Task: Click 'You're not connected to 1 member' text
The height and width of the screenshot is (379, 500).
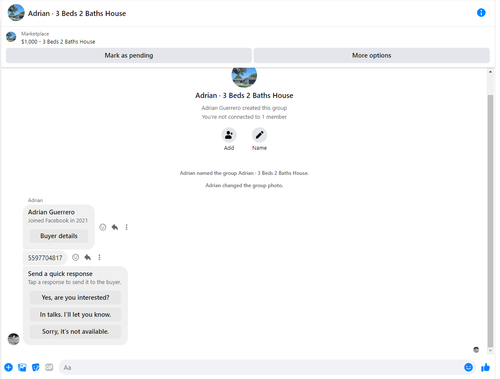Action: pos(244,117)
